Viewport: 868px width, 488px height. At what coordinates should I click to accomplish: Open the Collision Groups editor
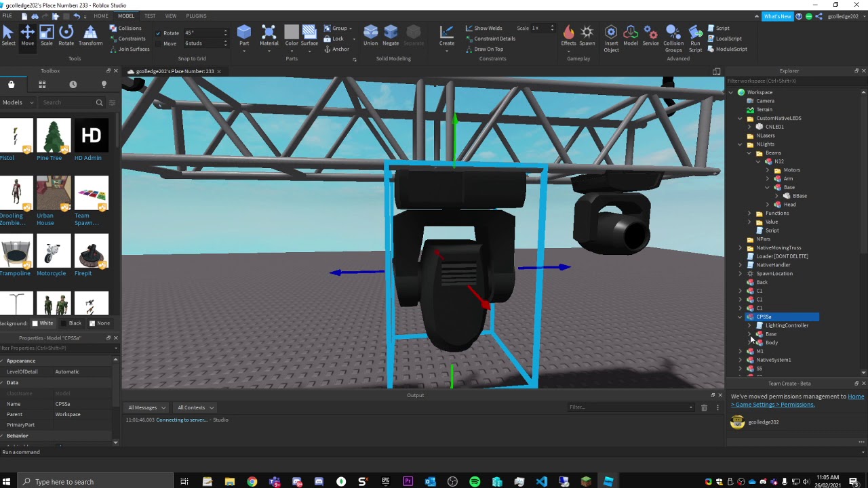tap(673, 39)
